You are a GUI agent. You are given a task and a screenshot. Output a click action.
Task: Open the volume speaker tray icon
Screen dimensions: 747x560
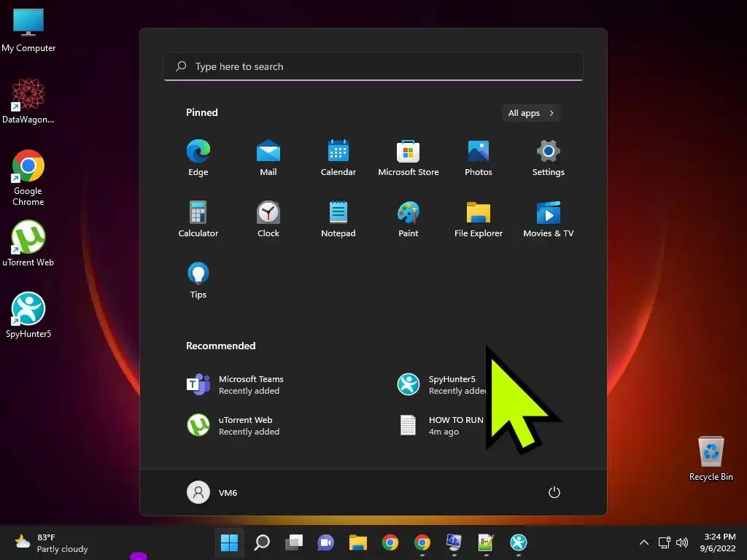point(682,542)
